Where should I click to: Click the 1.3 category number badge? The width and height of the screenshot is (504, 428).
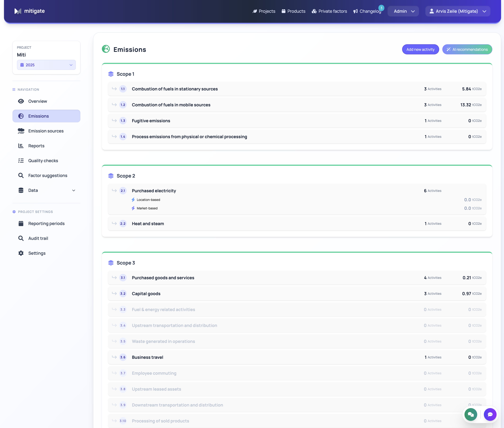123,121
